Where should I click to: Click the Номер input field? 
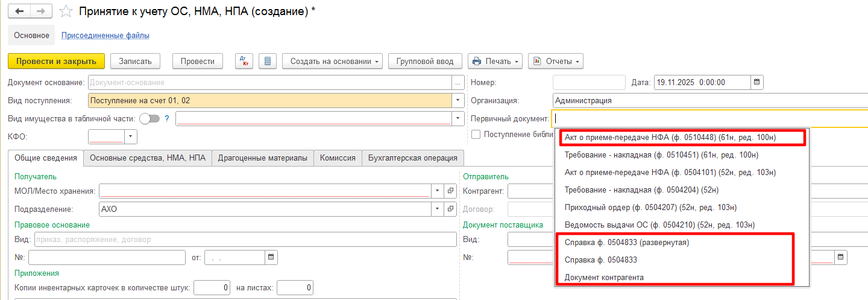pos(589,83)
